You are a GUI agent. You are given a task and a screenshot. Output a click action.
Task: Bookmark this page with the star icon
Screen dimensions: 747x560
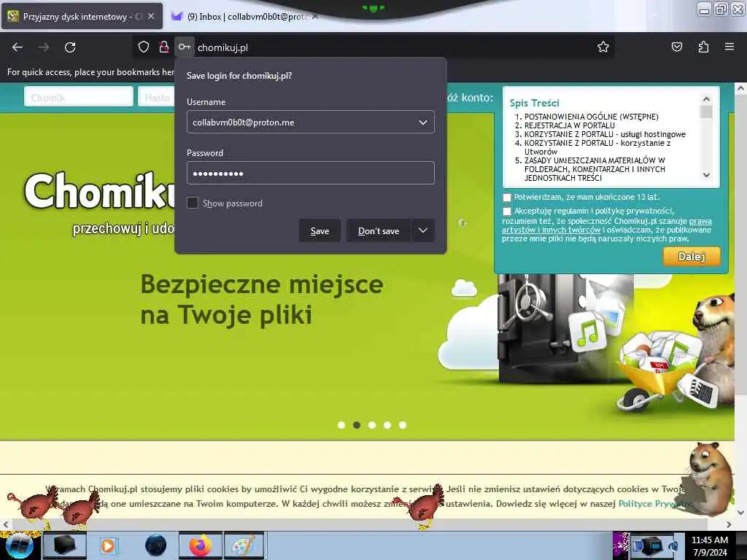(x=603, y=47)
